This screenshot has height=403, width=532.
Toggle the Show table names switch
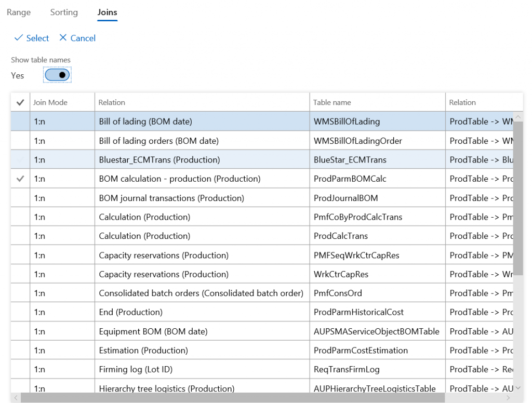coord(57,75)
